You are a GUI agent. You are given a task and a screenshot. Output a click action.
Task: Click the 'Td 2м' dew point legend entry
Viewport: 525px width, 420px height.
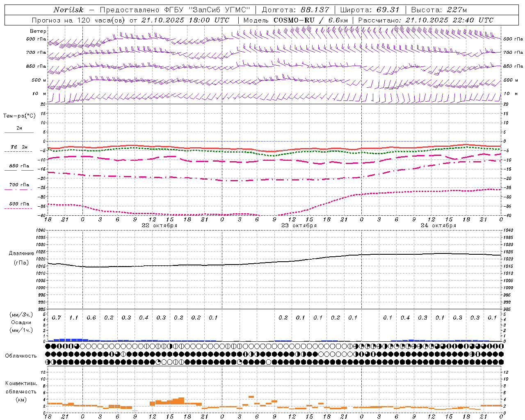(19, 147)
